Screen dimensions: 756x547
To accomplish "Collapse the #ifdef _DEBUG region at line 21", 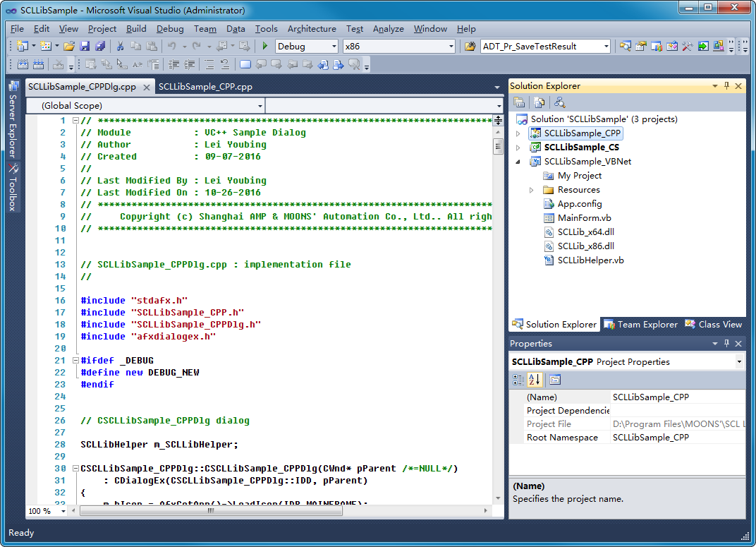I will tap(75, 361).
